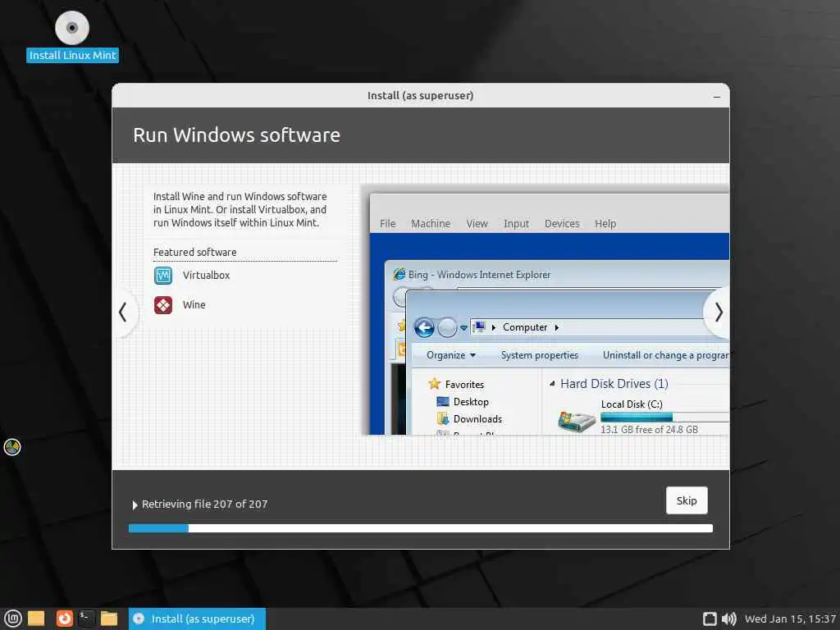Expand the Retrieving file details triangle
This screenshot has width=840, height=630.
pos(135,504)
